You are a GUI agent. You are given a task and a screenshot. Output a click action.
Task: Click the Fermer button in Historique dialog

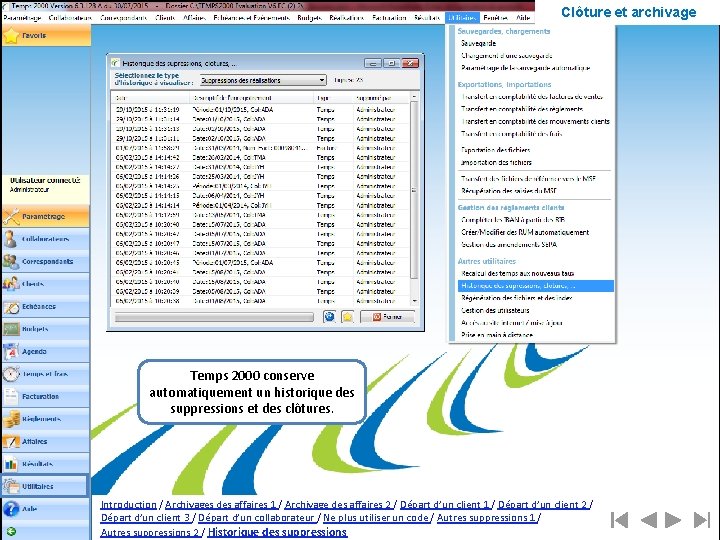[388, 316]
